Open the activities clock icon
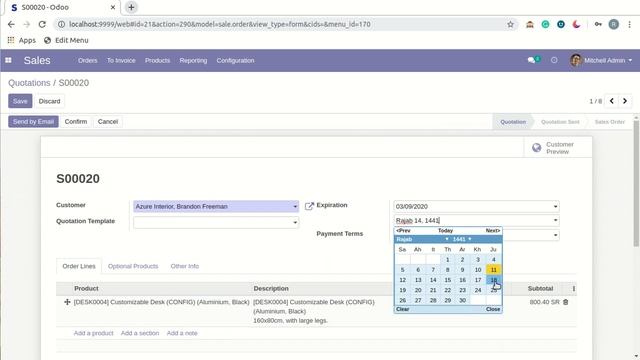The image size is (640, 360). point(554,60)
